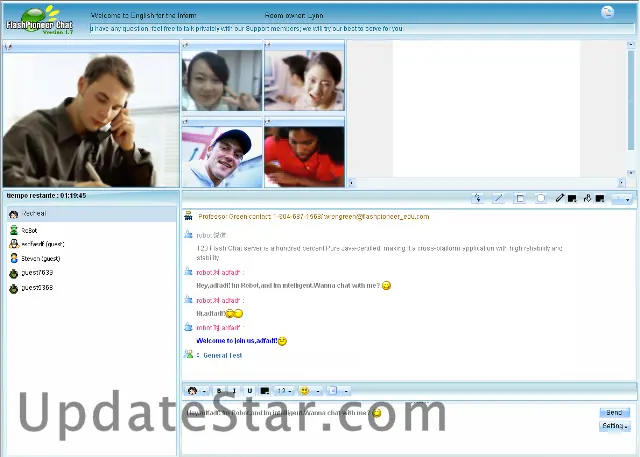Open the font size 12 dropdown
The width and height of the screenshot is (640, 457).
284,391
